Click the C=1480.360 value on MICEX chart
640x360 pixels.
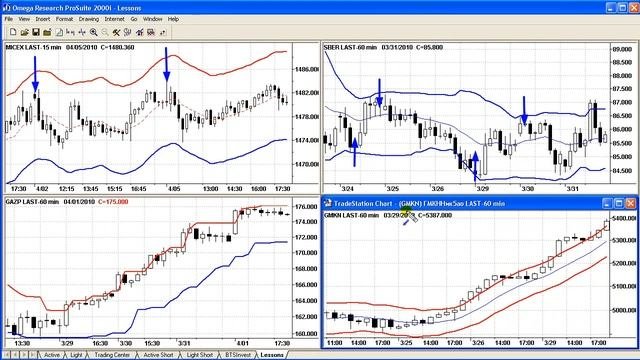117,47
